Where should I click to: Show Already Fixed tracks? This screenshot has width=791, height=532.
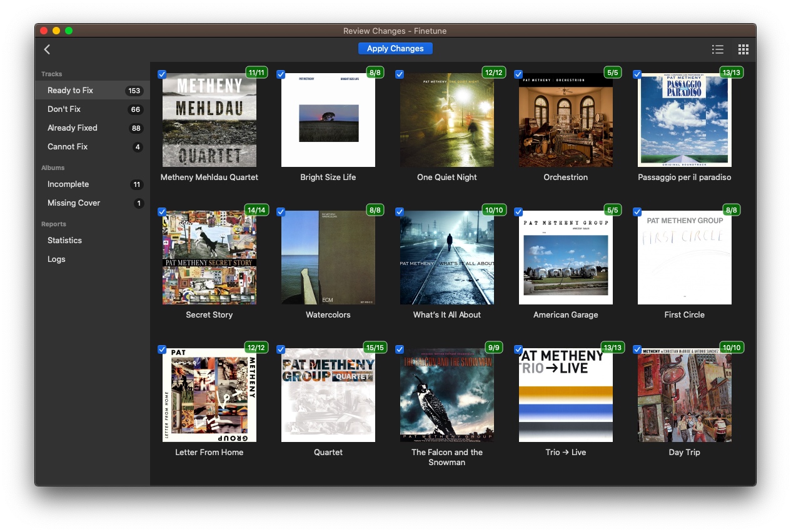click(93, 128)
